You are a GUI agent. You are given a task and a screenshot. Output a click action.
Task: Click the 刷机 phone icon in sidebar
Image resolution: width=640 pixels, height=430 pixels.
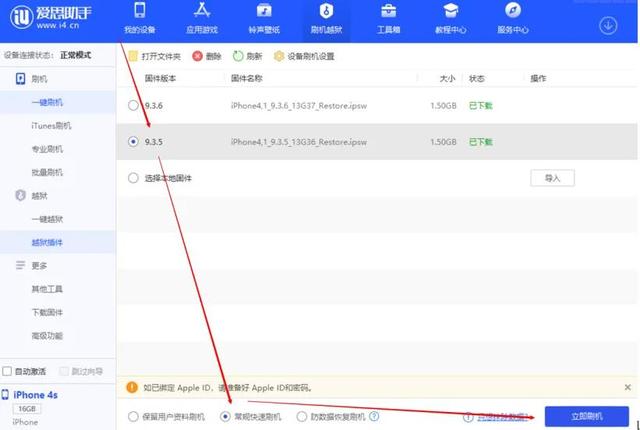tap(20, 79)
